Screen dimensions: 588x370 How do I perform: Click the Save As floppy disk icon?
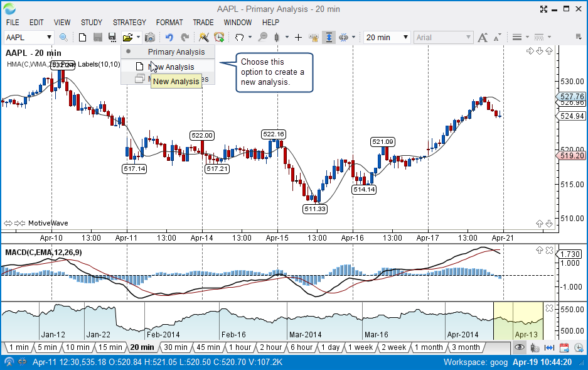[x=112, y=37]
